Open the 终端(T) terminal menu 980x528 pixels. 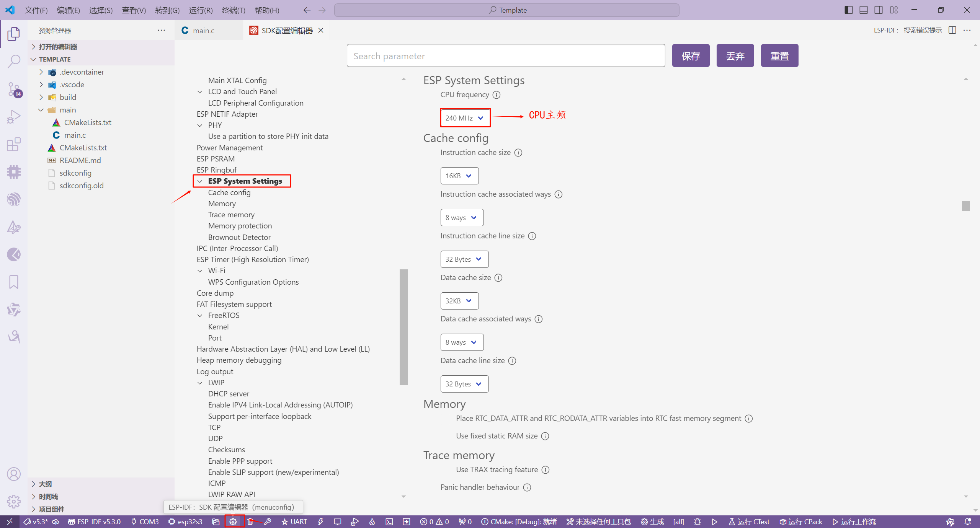click(233, 10)
